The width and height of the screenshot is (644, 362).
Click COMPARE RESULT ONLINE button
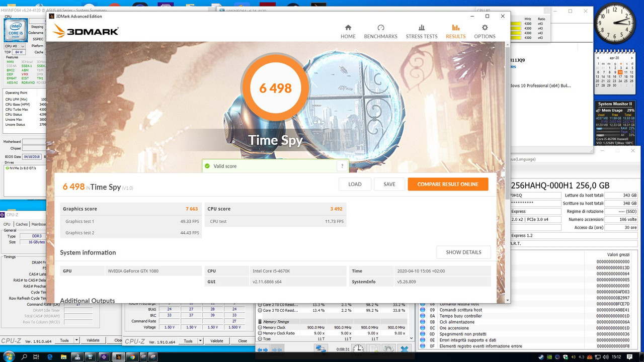coord(448,184)
